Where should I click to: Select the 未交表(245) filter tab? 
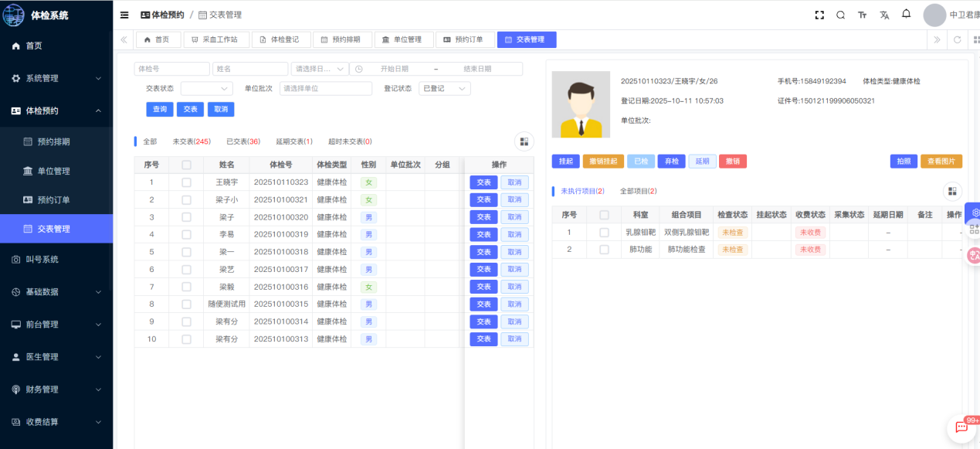[x=192, y=141]
